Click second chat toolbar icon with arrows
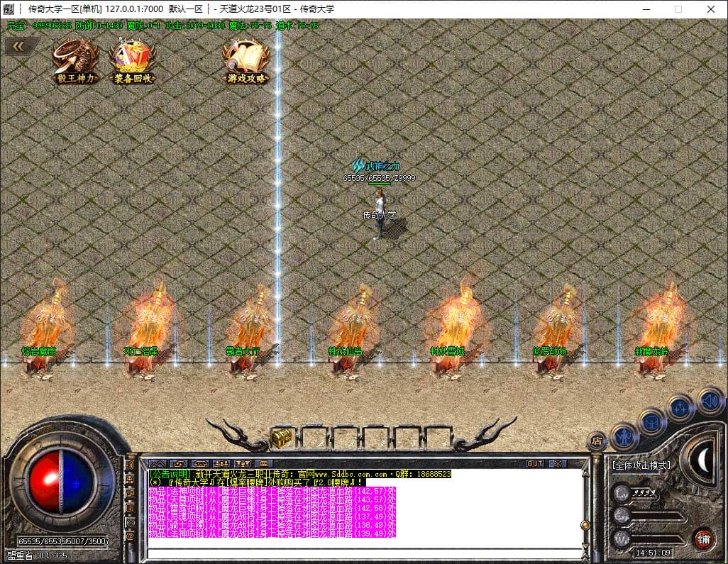This screenshot has height=564, width=728. [x=179, y=463]
